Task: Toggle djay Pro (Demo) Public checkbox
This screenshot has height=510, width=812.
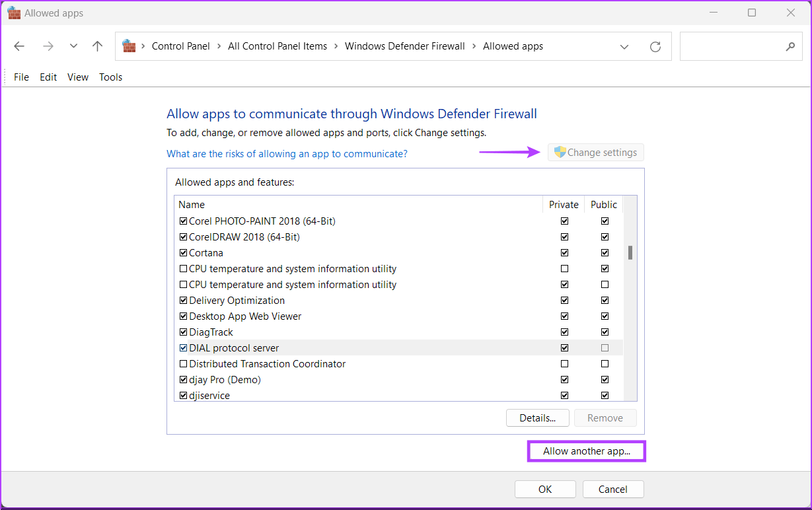Action: pos(605,380)
